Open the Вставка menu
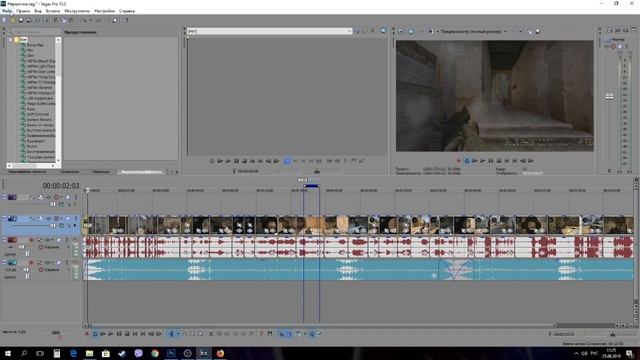 click(x=53, y=11)
